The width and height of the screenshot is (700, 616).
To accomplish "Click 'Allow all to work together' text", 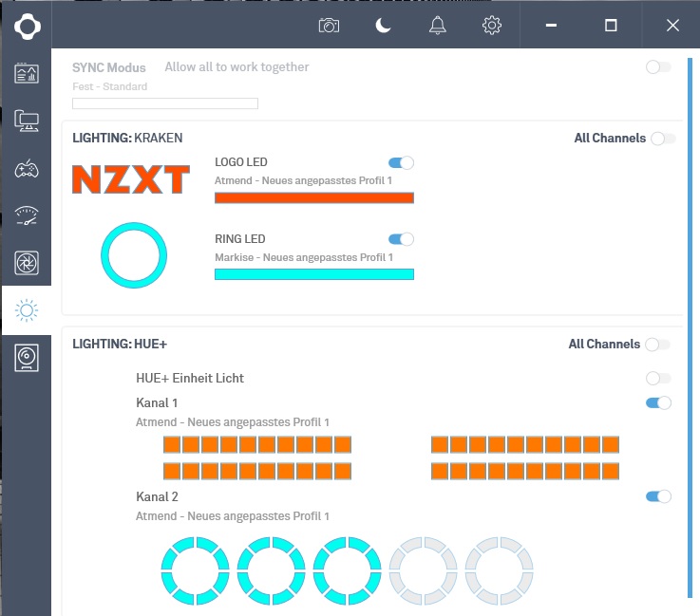I will [x=236, y=66].
